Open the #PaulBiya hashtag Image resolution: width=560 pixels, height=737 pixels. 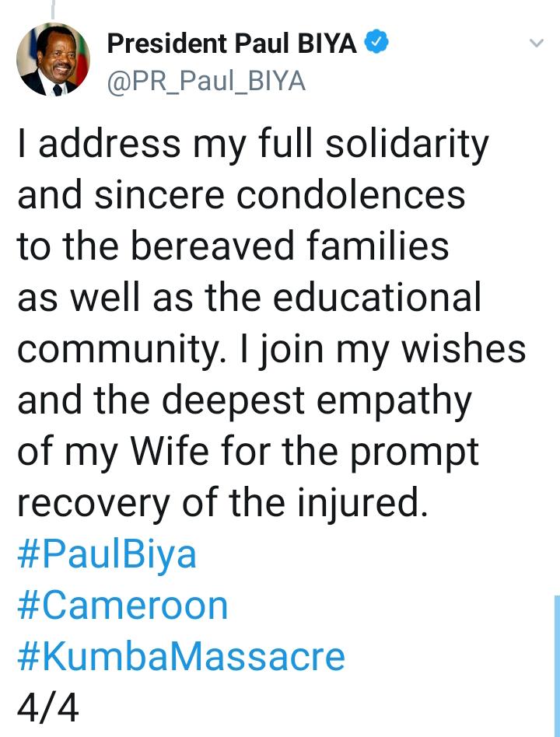(107, 556)
